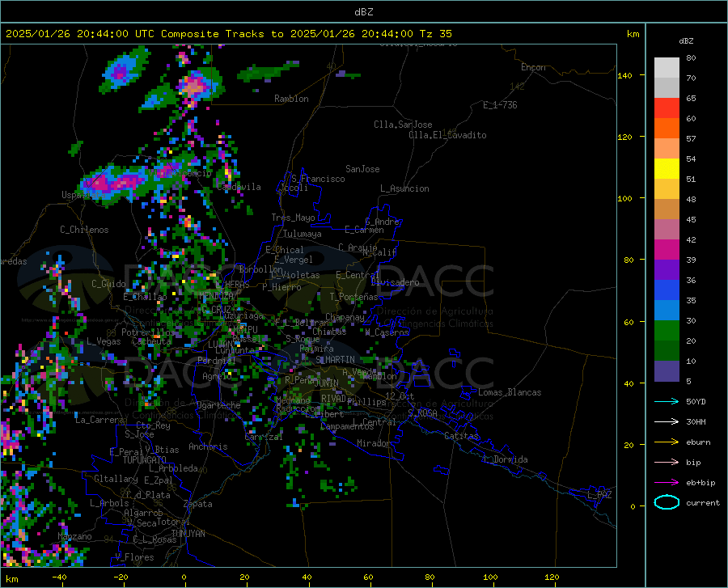The height and width of the screenshot is (588, 728).
Task: Click the pink bip arrow legend icon
Action: 667,463
